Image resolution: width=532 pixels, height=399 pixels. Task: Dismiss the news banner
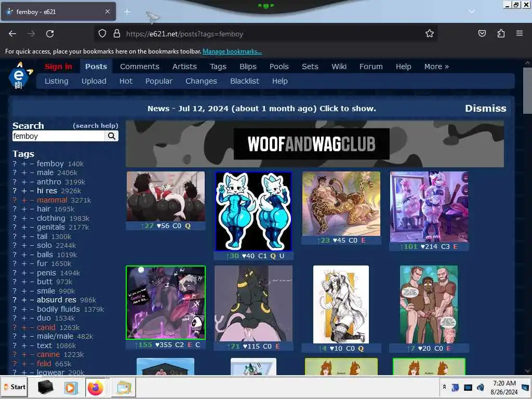[485, 108]
